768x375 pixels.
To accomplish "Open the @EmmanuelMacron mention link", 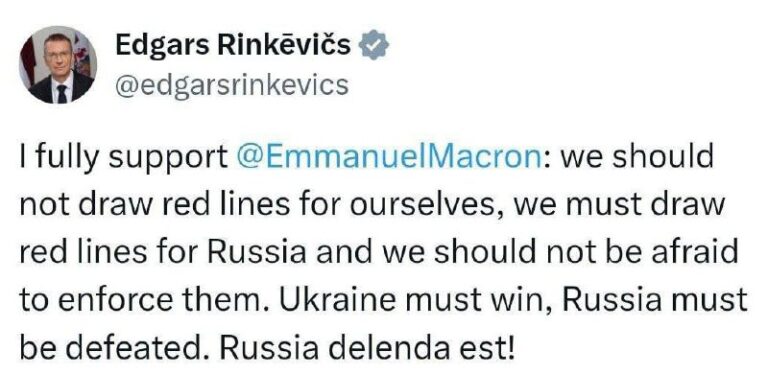I will click(x=391, y=157).
